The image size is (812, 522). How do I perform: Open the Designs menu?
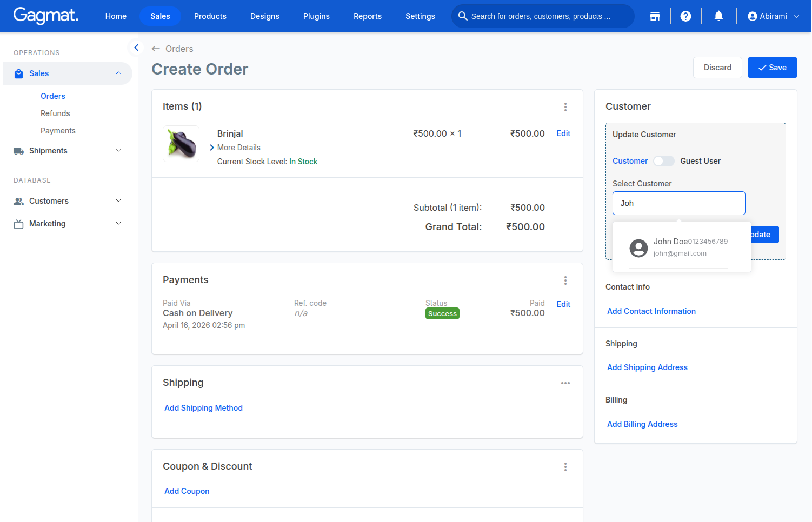(x=265, y=16)
